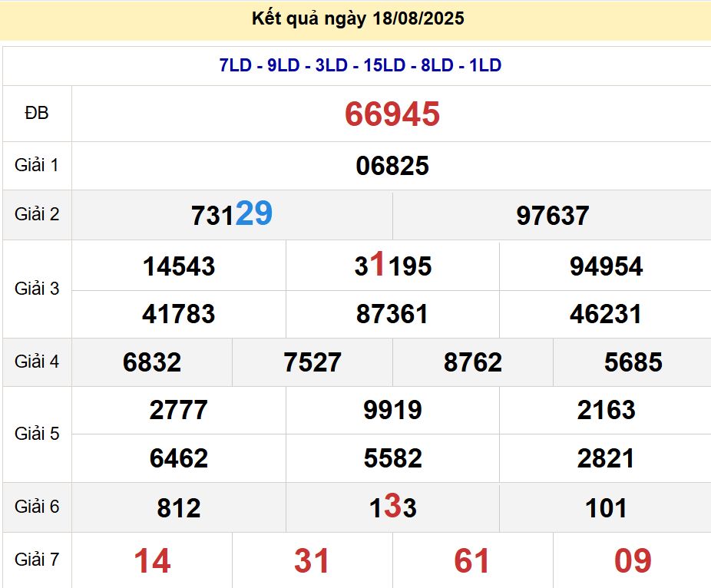The height and width of the screenshot is (588, 711).
Task: Click the Giải 7 row label
Action: tap(36, 560)
